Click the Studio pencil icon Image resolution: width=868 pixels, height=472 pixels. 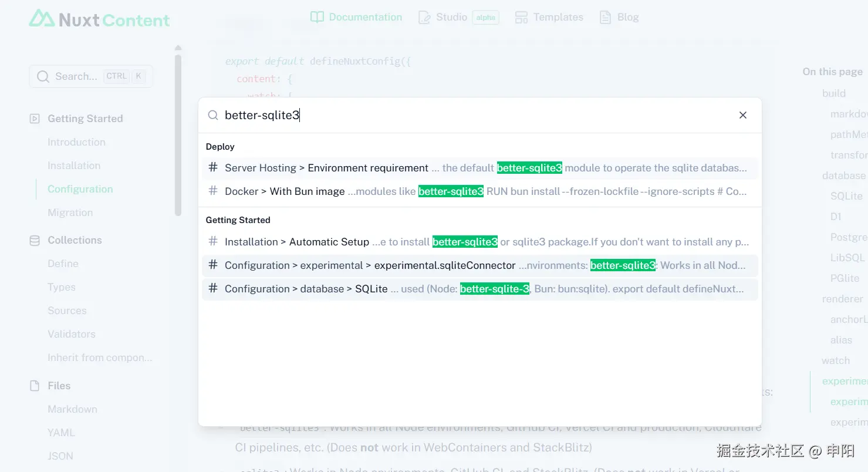424,17
